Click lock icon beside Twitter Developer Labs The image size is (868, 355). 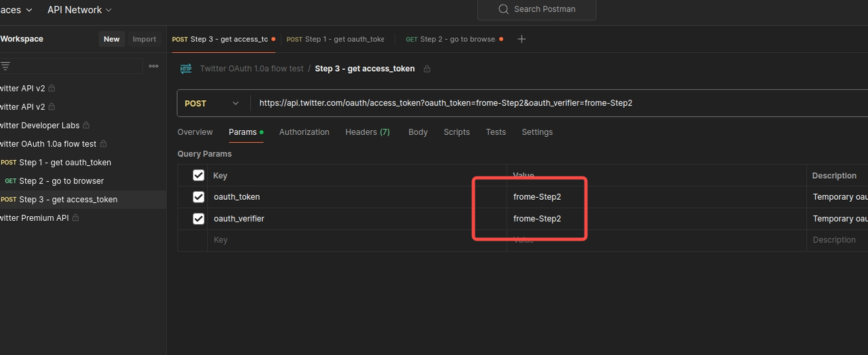click(x=86, y=125)
